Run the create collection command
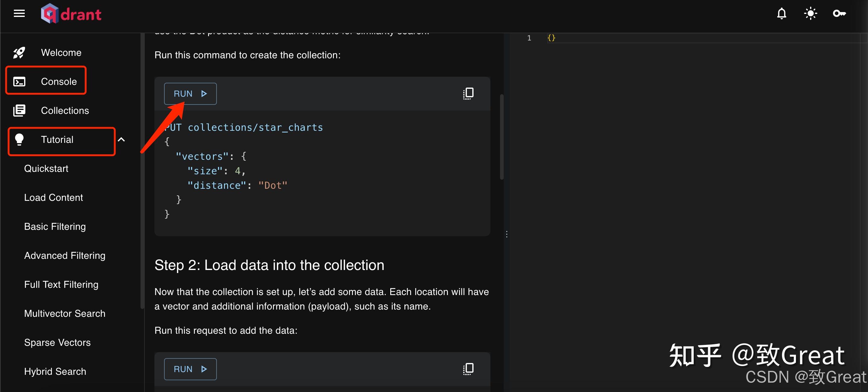868x392 pixels. [190, 94]
